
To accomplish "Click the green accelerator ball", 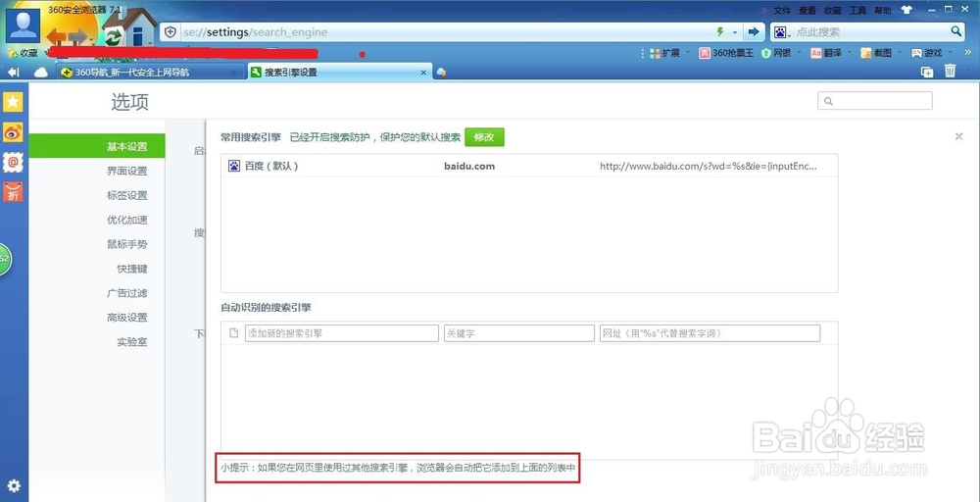I will [x=5, y=259].
